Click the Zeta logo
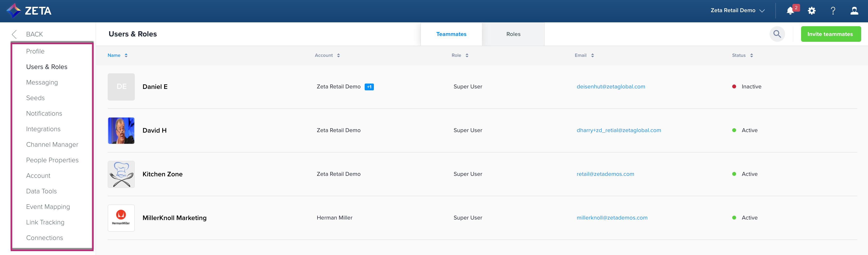Viewport: 868px width, 255px height. 29,11
